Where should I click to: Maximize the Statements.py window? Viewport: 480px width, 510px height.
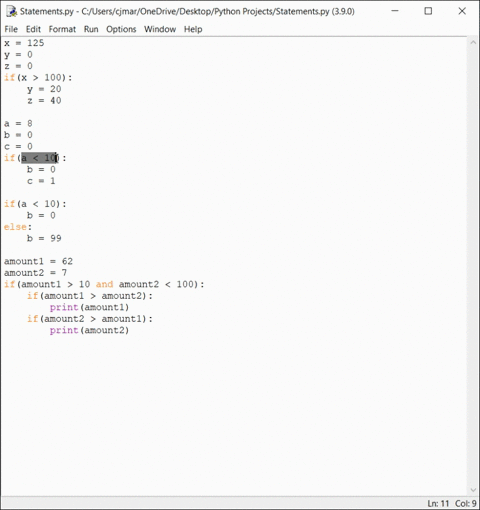(x=428, y=11)
